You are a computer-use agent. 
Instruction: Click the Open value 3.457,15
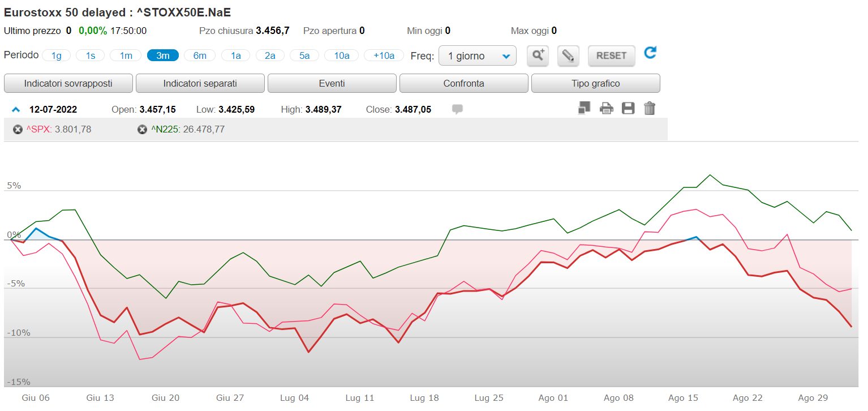point(157,109)
